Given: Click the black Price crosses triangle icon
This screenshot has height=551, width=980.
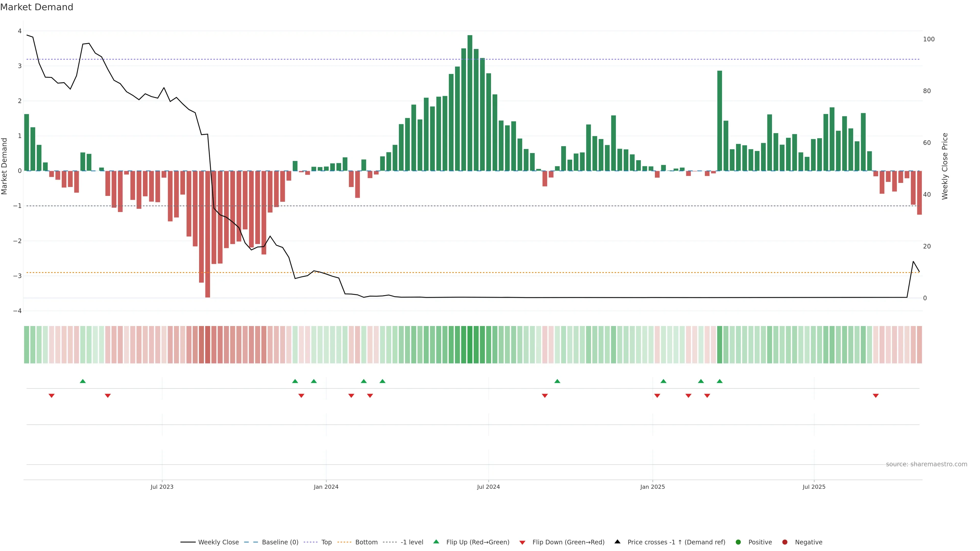Looking at the screenshot, I should (x=617, y=542).
